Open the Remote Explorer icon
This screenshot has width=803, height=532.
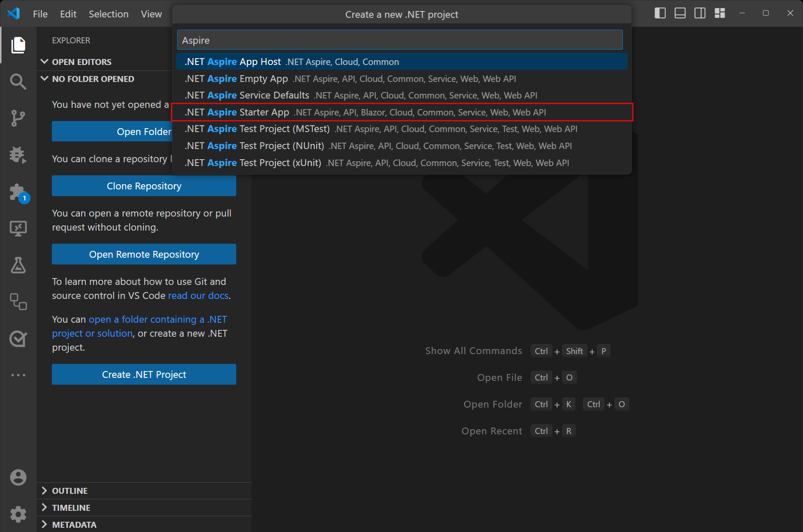point(18,228)
